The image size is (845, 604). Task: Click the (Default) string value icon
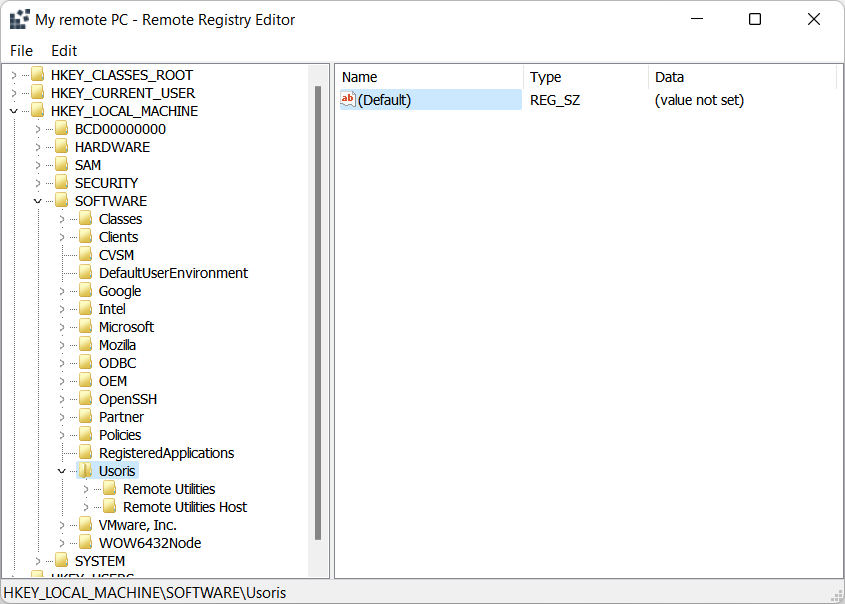[x=348, y=100]
